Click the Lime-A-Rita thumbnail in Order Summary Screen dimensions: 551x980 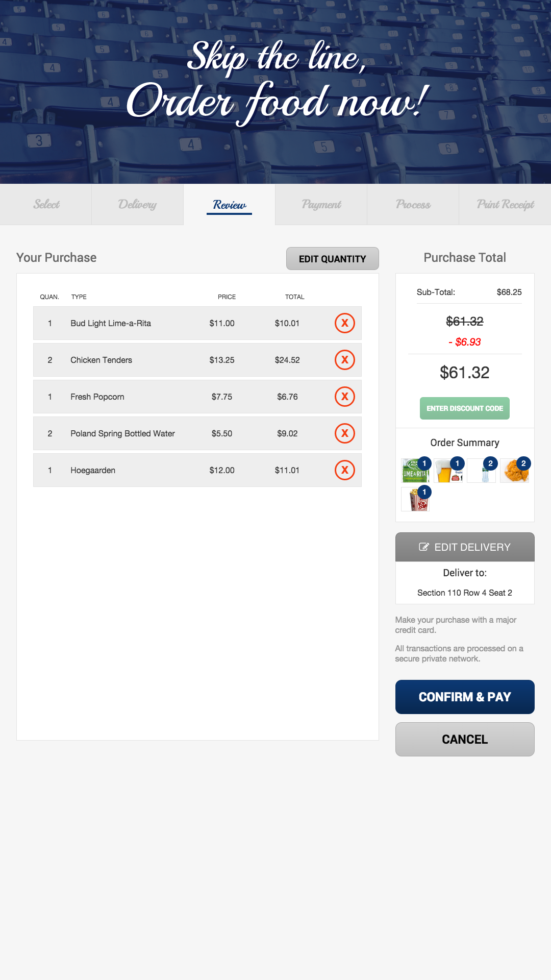point(415,471)
